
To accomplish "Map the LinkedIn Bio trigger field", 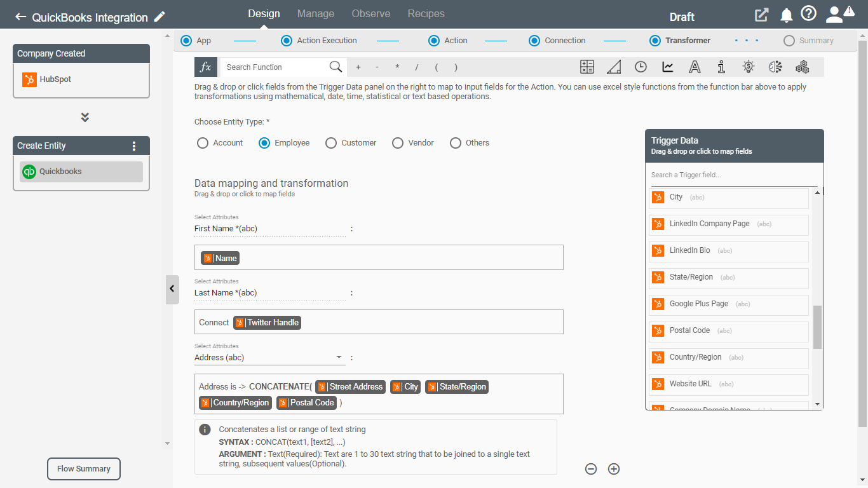I will point(729,251).
